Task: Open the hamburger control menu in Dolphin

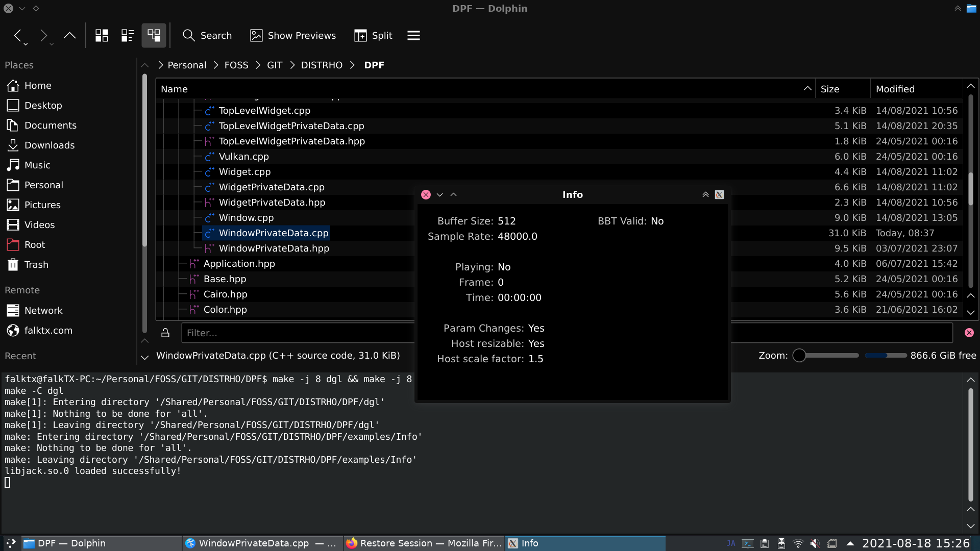Action: point(413,35)
